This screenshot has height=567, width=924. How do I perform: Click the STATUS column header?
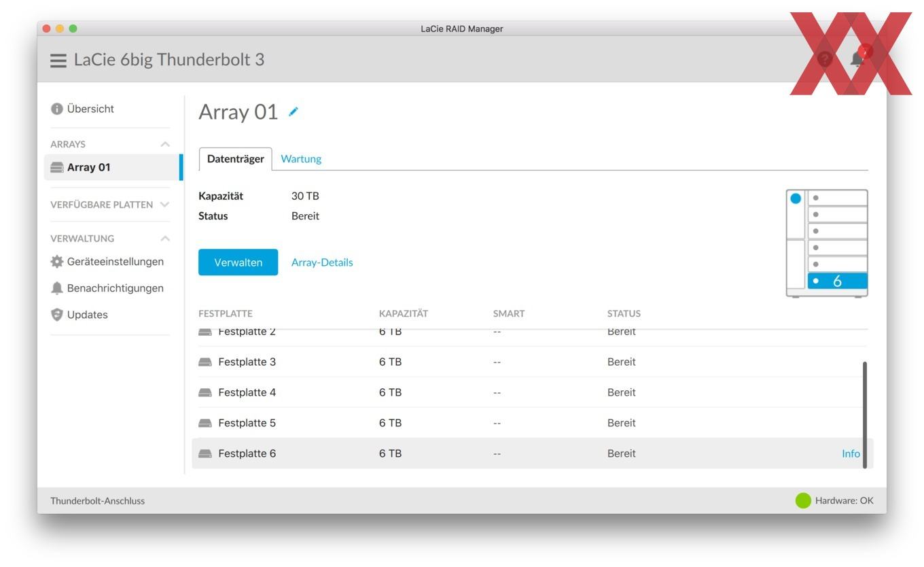tap(624, 313)
